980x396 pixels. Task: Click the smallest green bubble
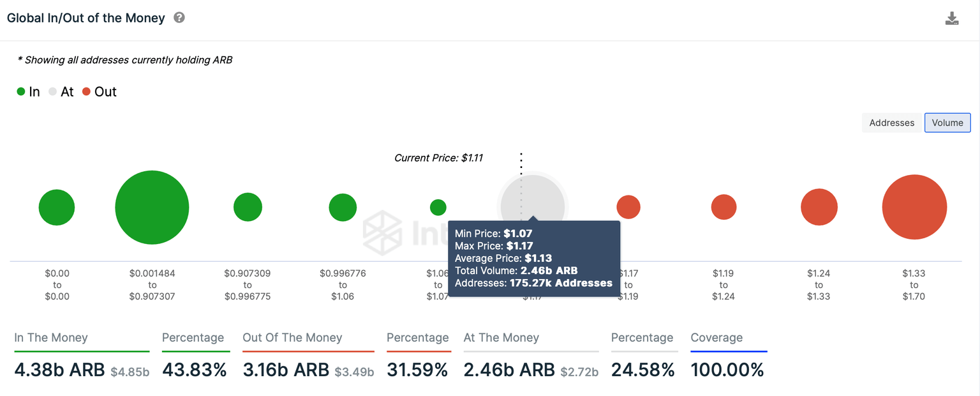point(438,208)
